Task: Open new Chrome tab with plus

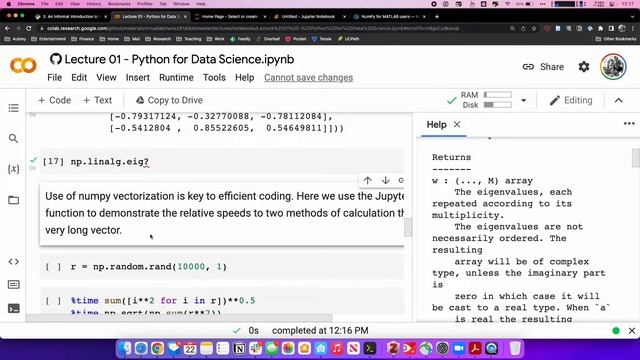Action: [437, 16]
